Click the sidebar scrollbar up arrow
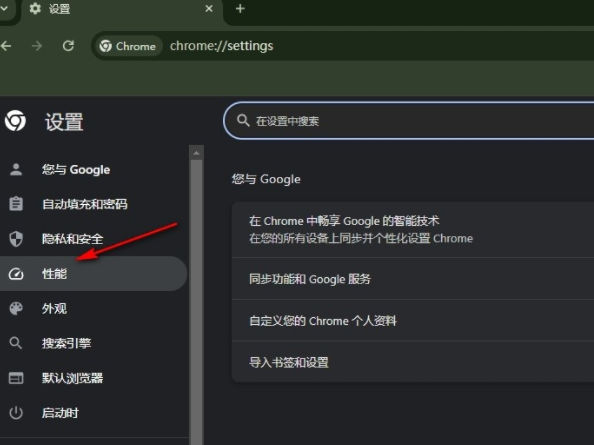Image resolution: width=594 pixels, height=445 pixels. tap(196, 153)
